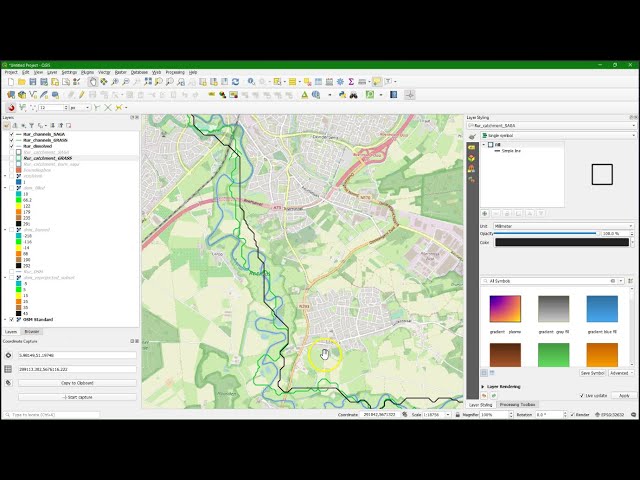This screenshot has height=480, width=640.
Task: Save the project with the floppy disk icon
Action: (x=33, y=82)
